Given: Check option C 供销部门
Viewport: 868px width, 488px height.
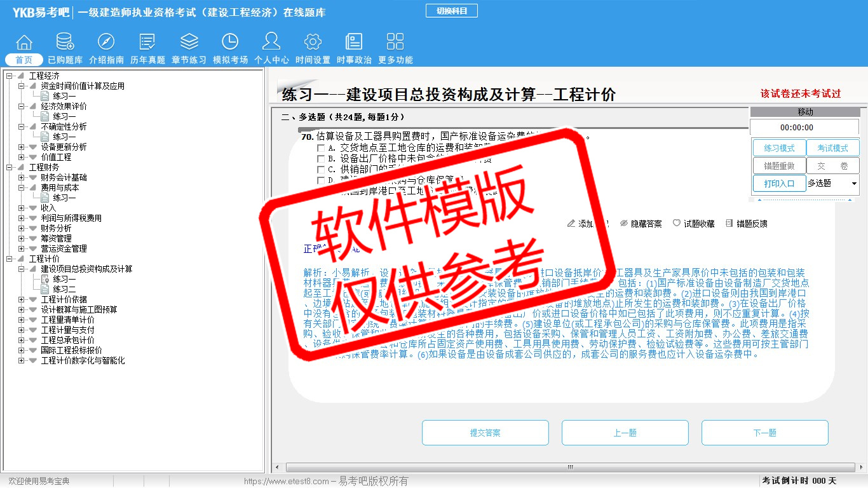Looking at the screenshot, I should pos(321,169).
